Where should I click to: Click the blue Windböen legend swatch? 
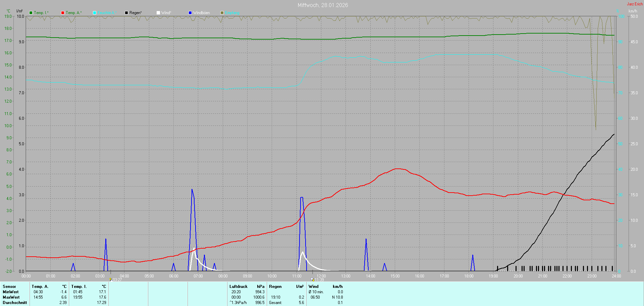[x=190, y=13]
